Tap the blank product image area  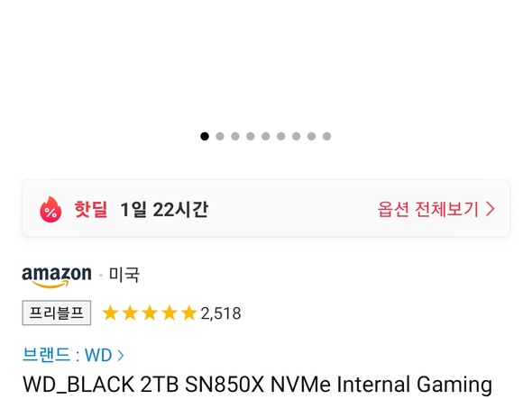(266, 61)
